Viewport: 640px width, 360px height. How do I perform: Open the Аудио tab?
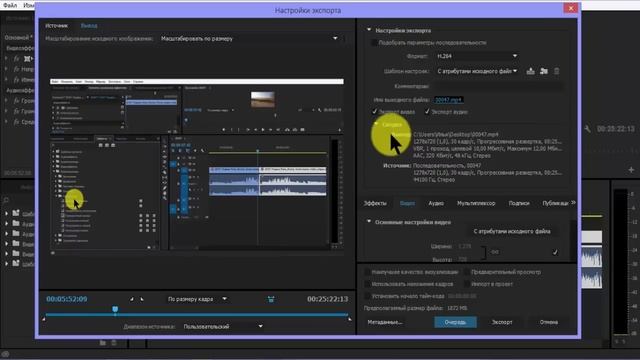pyautogui.click(x=436, y=203)
